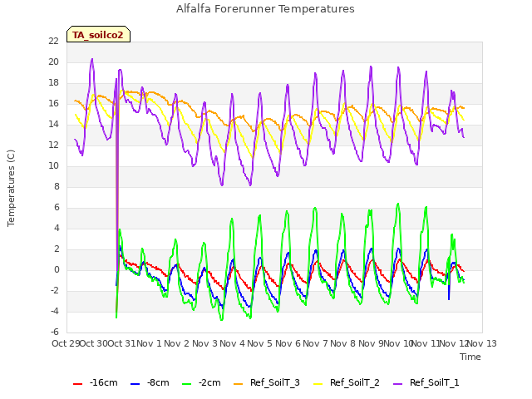
Task: Click the 14 y-axis tick label
Action: pyautogui.click(x=53, y=124)
